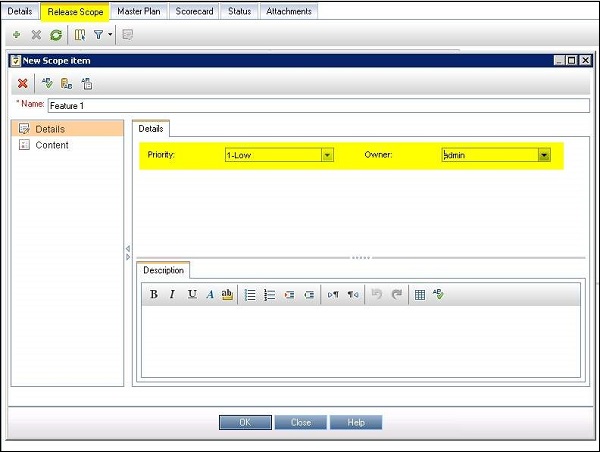Confirm with the OK button
Viewport: 600px width, 452px height.
point(245,423)
